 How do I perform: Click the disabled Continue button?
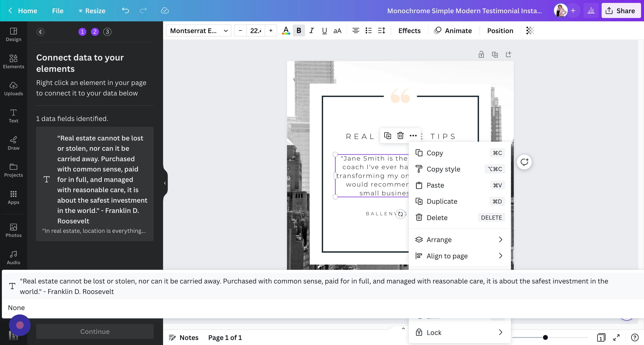point(95,331)
